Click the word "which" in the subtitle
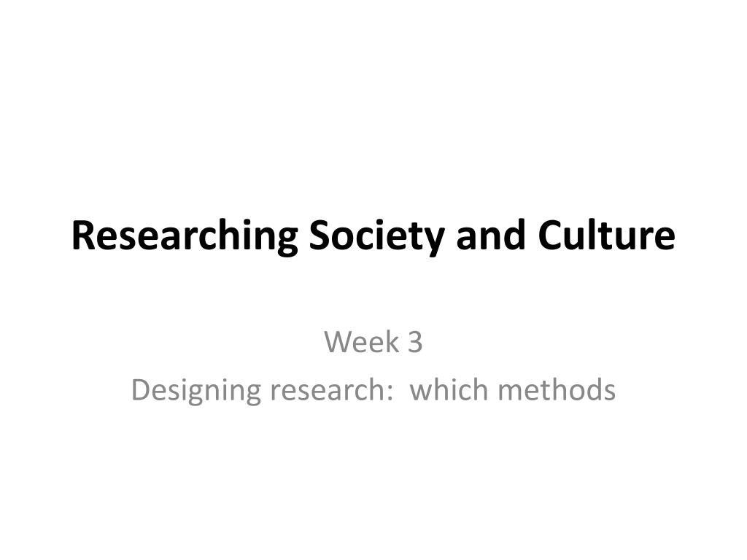Viewport: 747px width, 560px height. [449, 389]
